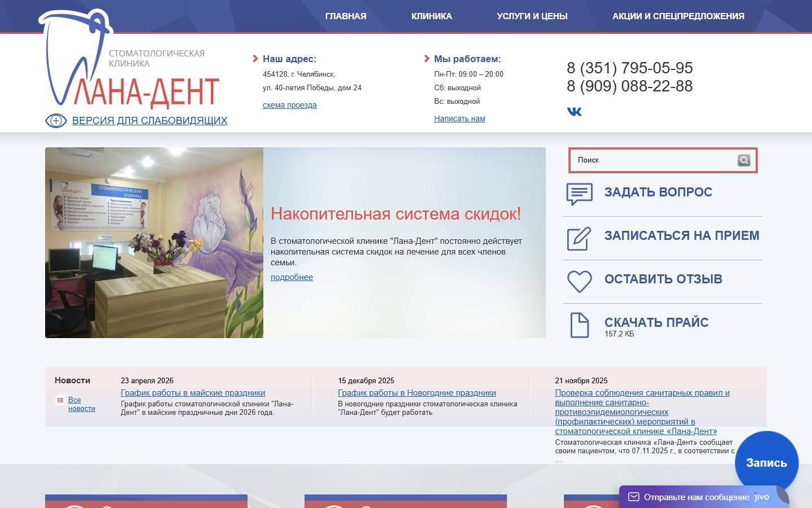Image resolution: width=812 pixels, height=508 pixels.
Task: Open the УСЛУГИ И ЦЕНЫ menu item
Action: (x=532, y=16)
